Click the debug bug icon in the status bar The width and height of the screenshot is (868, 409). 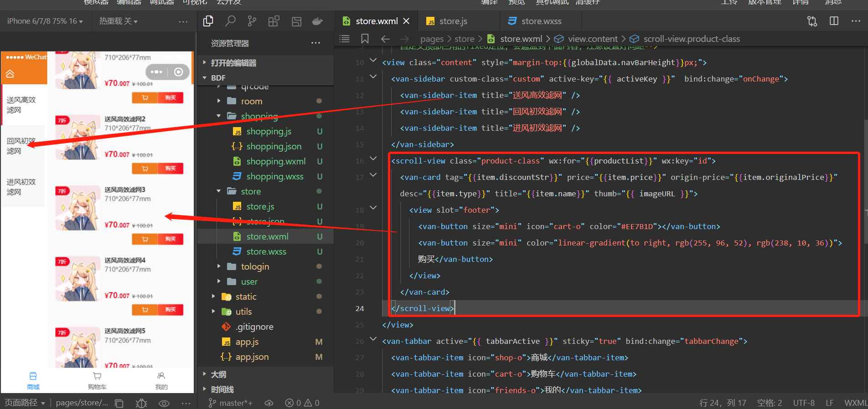[141, 403]
